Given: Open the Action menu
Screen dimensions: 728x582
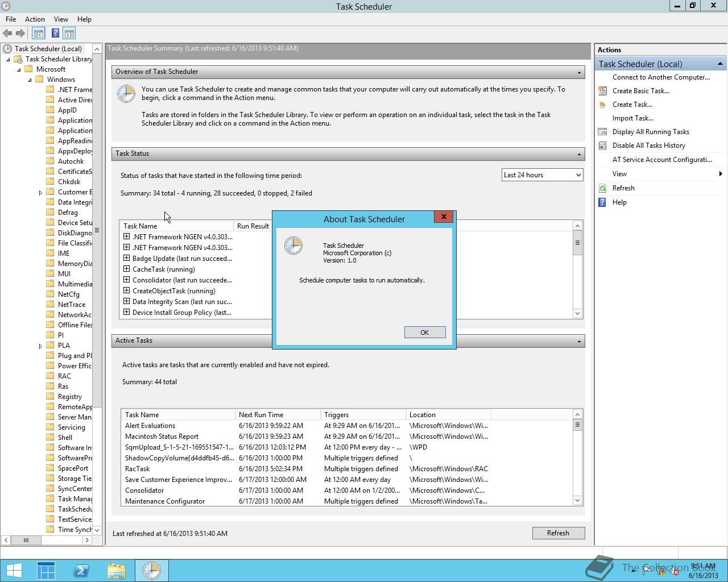Looking at the screenshot, I should tap(35, 19).
